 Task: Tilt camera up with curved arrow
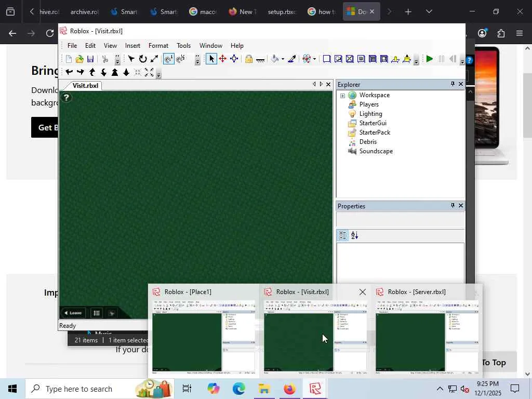click(x=92, y=72)
